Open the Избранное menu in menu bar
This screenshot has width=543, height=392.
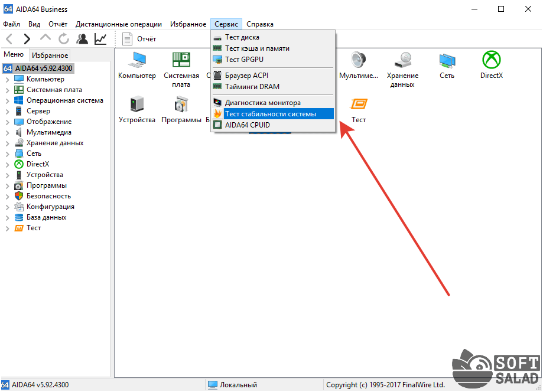point(188,24)
